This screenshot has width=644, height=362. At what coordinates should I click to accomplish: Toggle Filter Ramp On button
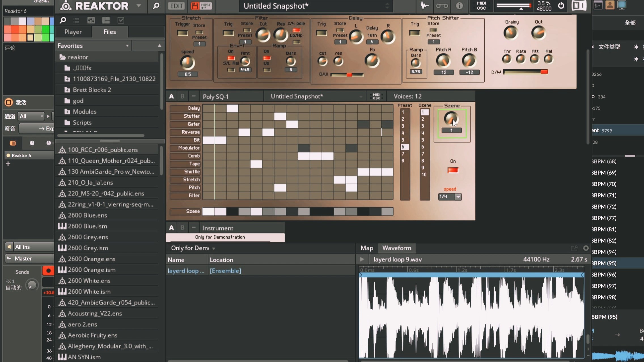coord(267,58)
